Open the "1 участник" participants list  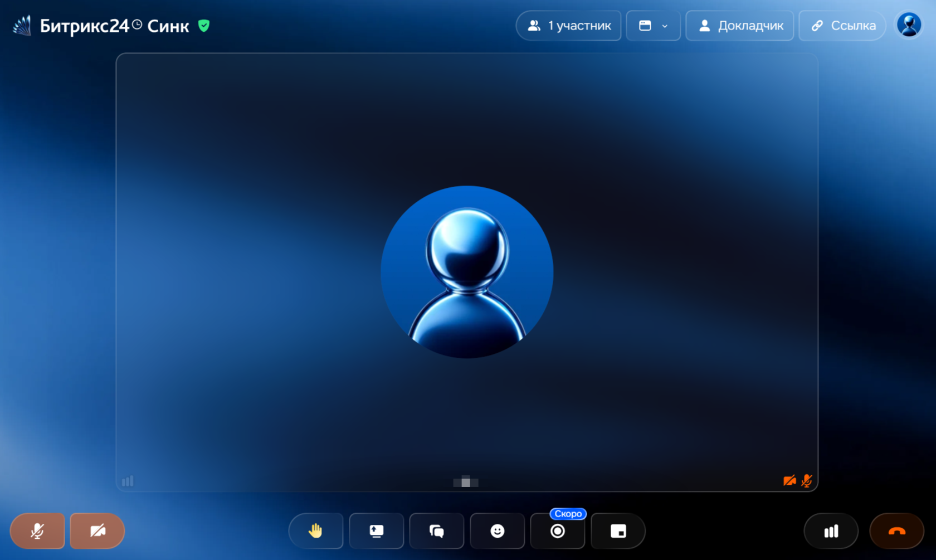pos(569,26)
